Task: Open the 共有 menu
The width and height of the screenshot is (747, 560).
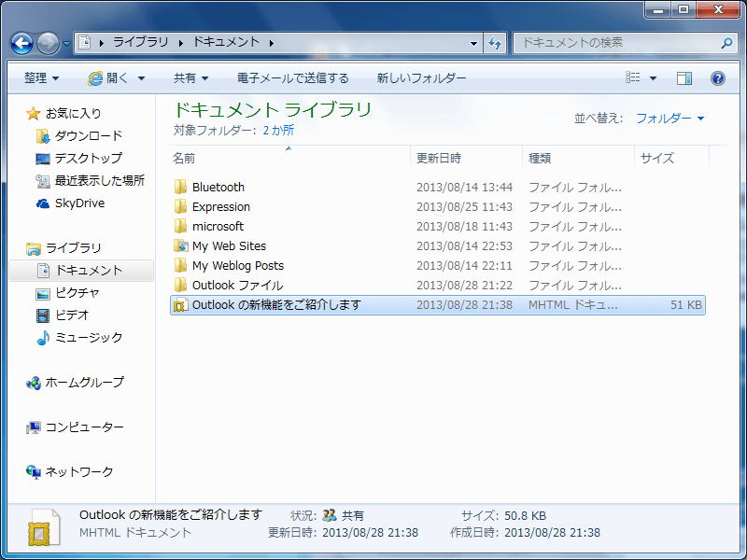Action: click(x=190, y=78)
